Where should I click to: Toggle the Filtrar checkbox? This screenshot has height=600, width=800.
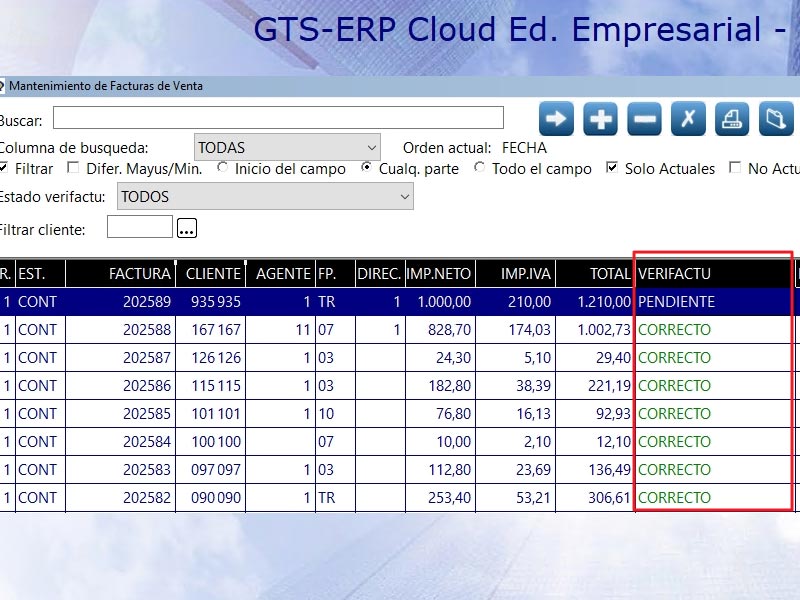tap(4, 168)
